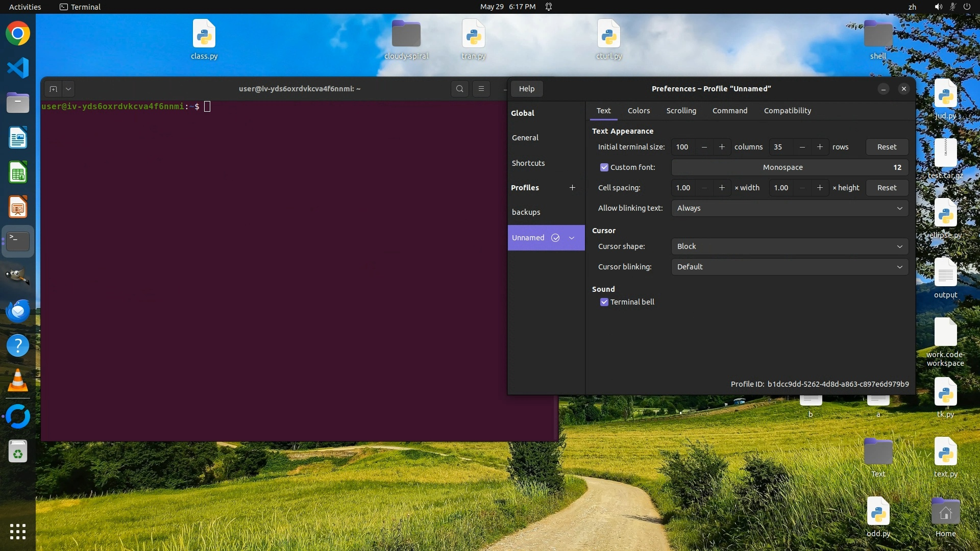Open the terminal search icon
The width and height of the screenshot is (980, 551).
coord(459,89)
